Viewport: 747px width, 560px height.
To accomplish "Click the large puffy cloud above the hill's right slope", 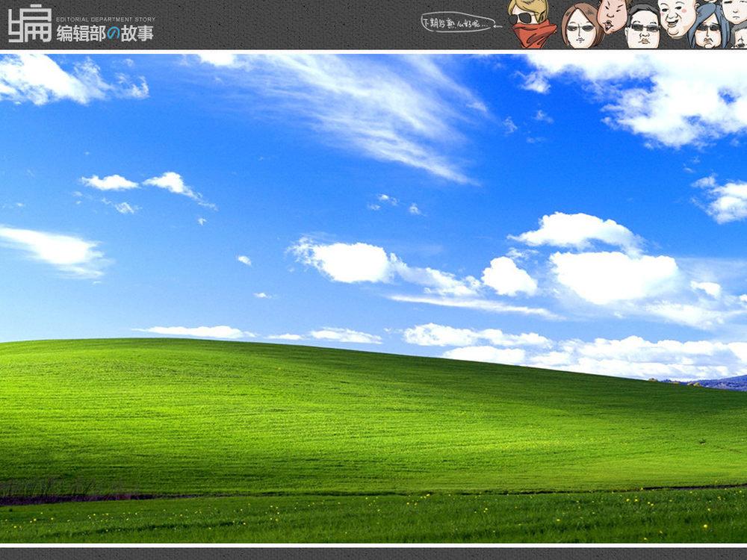I will (613, 275).
